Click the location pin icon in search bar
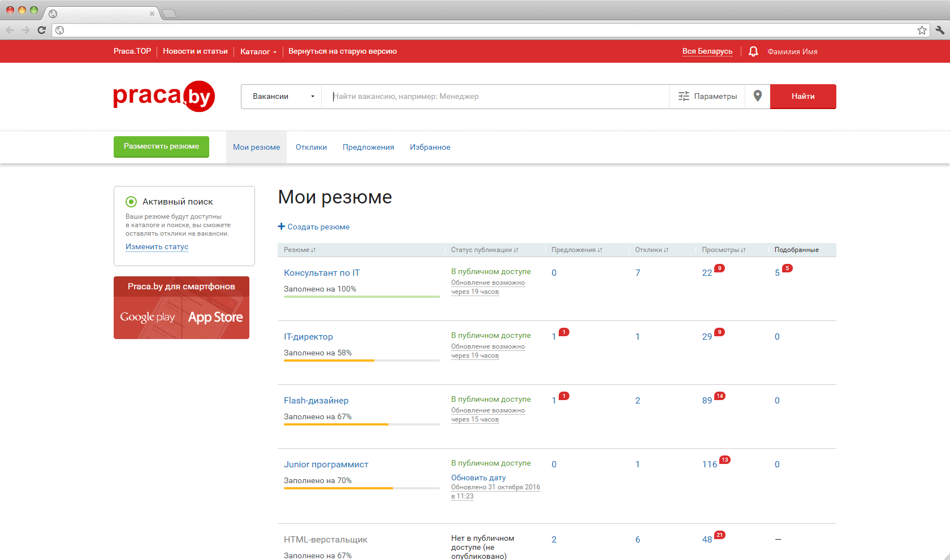Image resolution: width=950 pixels, height=560 pixels. point(758,96)
